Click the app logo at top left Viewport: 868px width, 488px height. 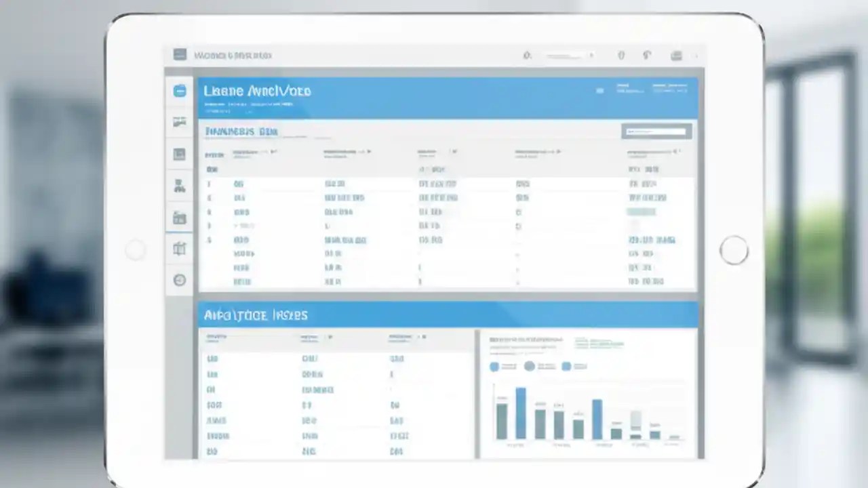(180, 55)
